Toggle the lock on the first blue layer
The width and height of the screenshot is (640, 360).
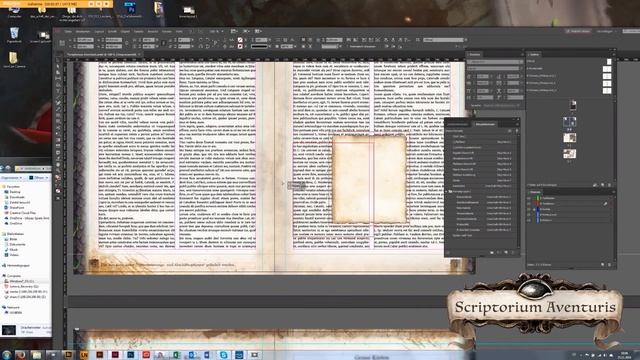pyautogui.click(x=534, y=209)
